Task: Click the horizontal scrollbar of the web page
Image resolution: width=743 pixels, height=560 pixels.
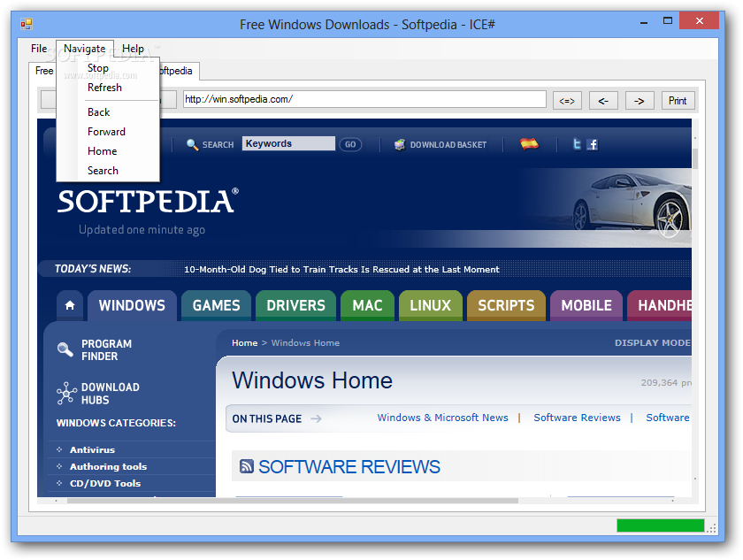Action: 293,501
